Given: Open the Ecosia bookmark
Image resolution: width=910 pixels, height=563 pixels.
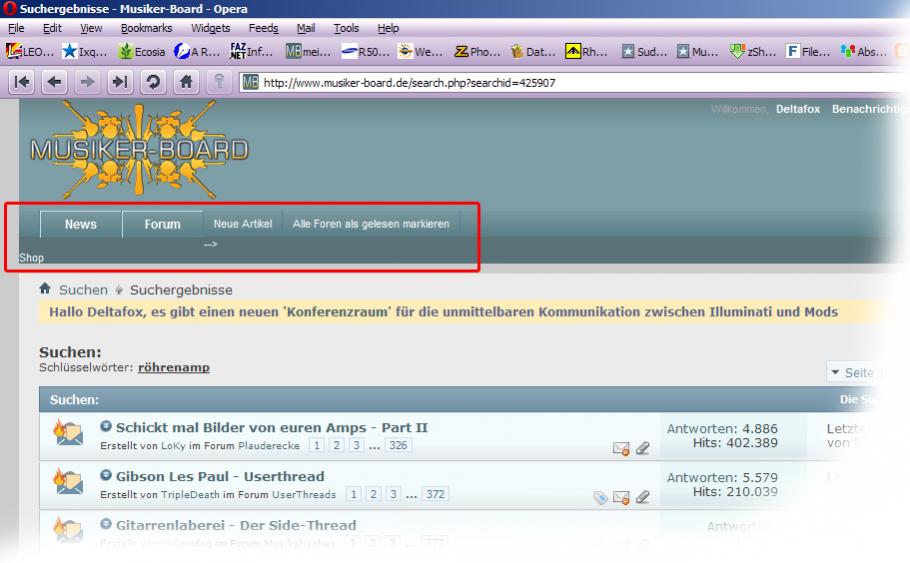Looking at the screenshot, I should click(x=142, y=52).
